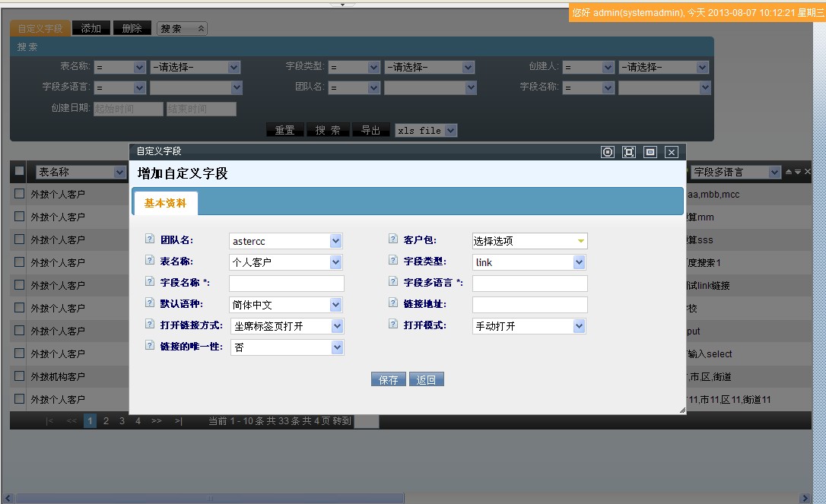Click help icon next to 字段类型
The height and width of the screenshot is (504, 826).
(x=392, y=260)
